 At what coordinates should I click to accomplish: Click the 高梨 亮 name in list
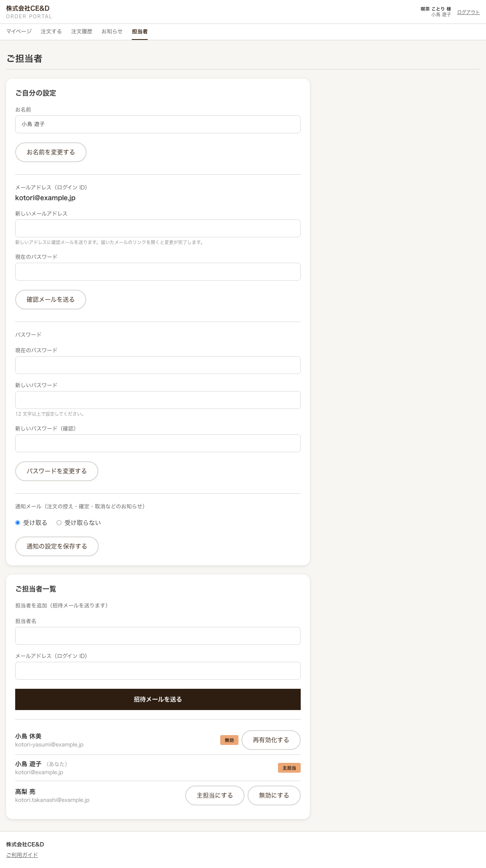[x=25, y=792]
